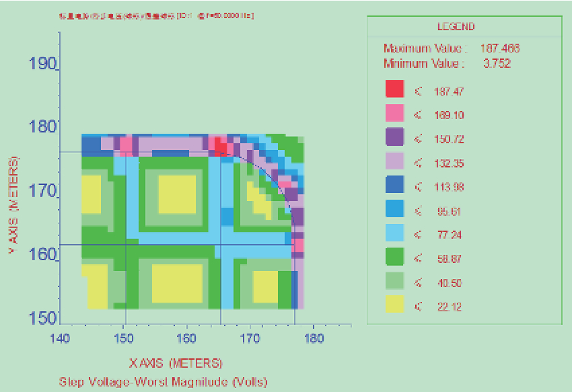Click the yellow 22.12 legend swatch
Screen dimensions: 572x392
tap(394, 306)
